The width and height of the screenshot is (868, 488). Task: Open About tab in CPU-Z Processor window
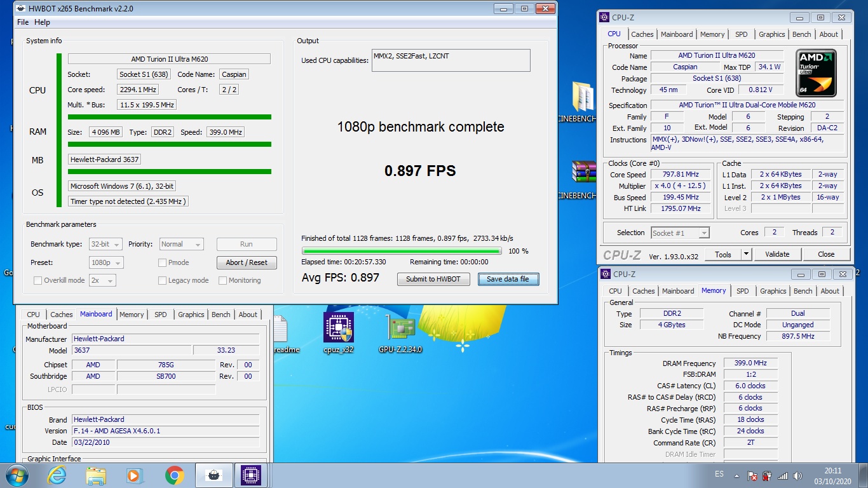click(x=829, y=34)
